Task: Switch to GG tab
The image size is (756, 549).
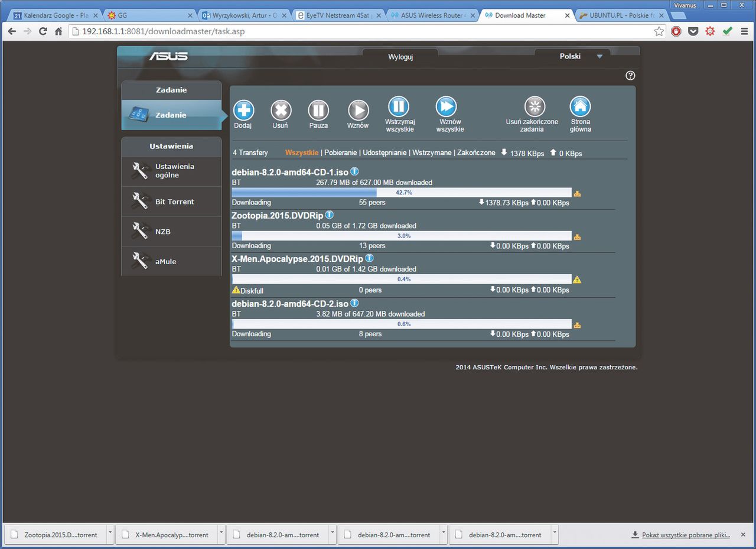Action: (x=149, y=15)
